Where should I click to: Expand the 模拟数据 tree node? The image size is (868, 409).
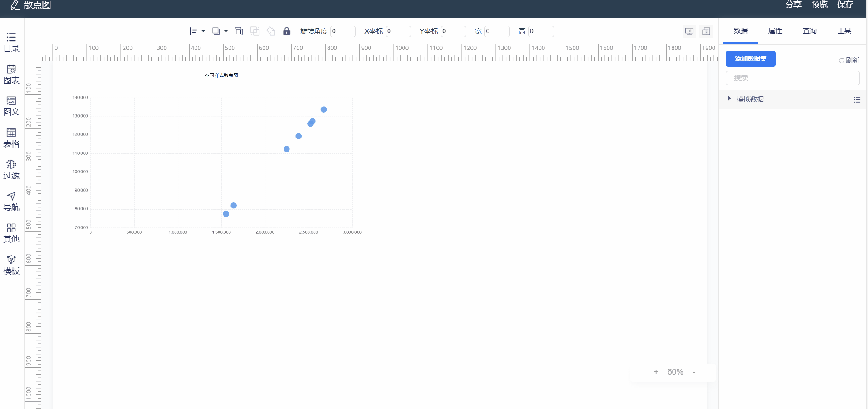(729, 99)
